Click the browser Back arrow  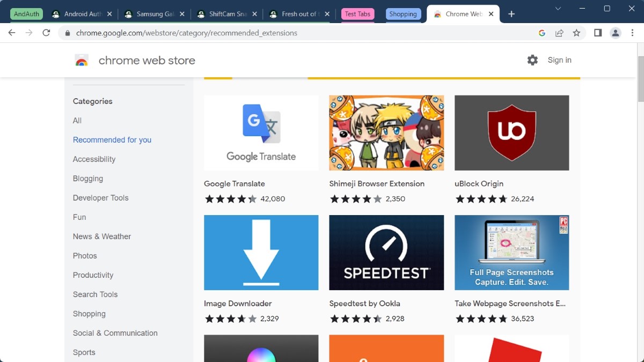(x=12, y=33)
